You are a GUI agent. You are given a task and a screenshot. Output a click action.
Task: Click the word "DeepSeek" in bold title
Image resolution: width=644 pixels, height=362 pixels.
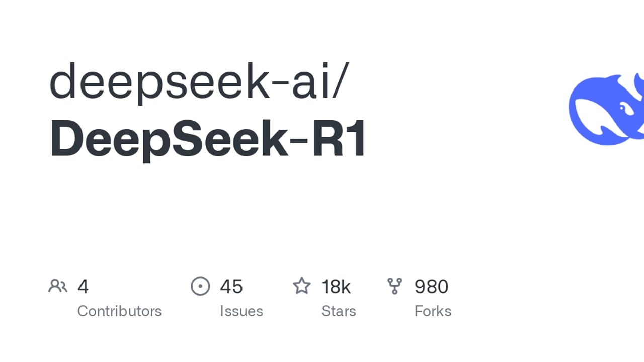[x=169, y=139]
